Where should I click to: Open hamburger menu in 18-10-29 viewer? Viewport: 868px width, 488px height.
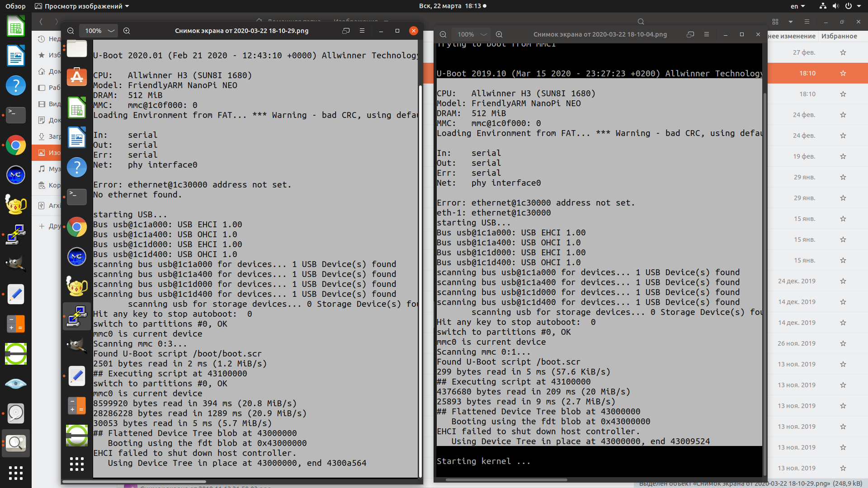click(x=362, y=31)
